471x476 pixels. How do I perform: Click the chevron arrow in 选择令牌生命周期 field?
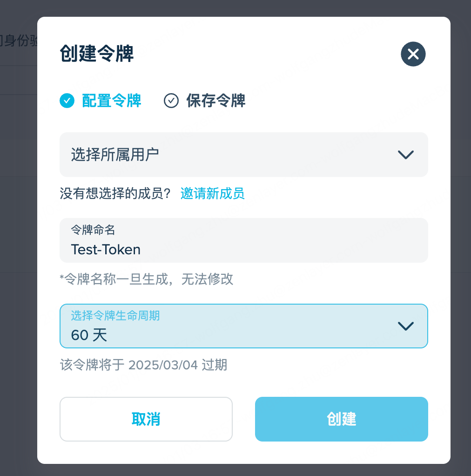(406, 326)
